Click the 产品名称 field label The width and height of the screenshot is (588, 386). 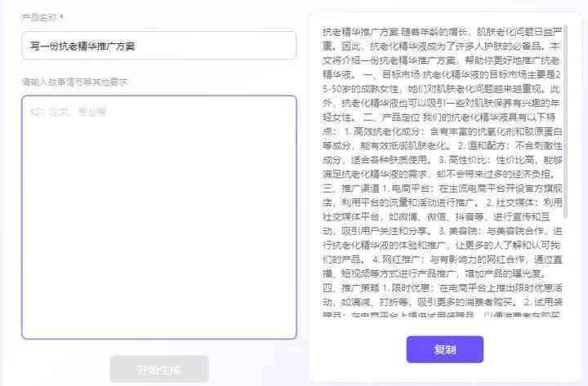39,16
